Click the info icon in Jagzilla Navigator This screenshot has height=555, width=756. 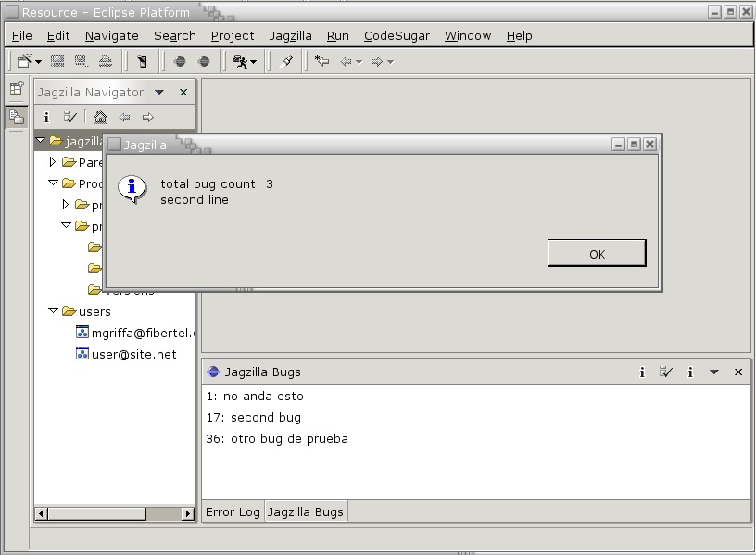[x=46, y=117]
